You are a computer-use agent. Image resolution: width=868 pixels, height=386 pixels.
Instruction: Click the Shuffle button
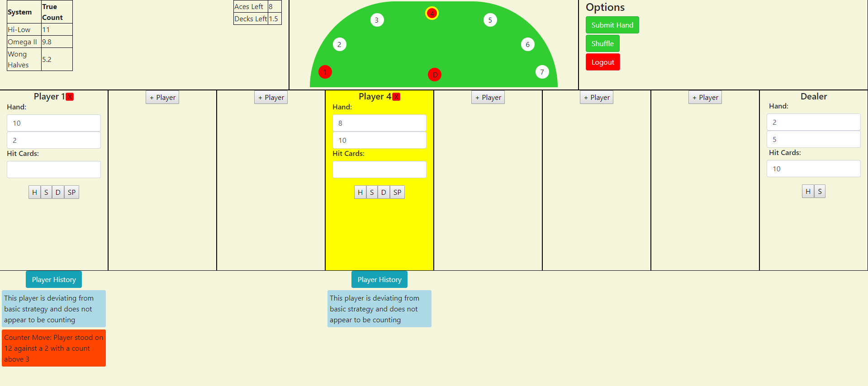(602, 44)
